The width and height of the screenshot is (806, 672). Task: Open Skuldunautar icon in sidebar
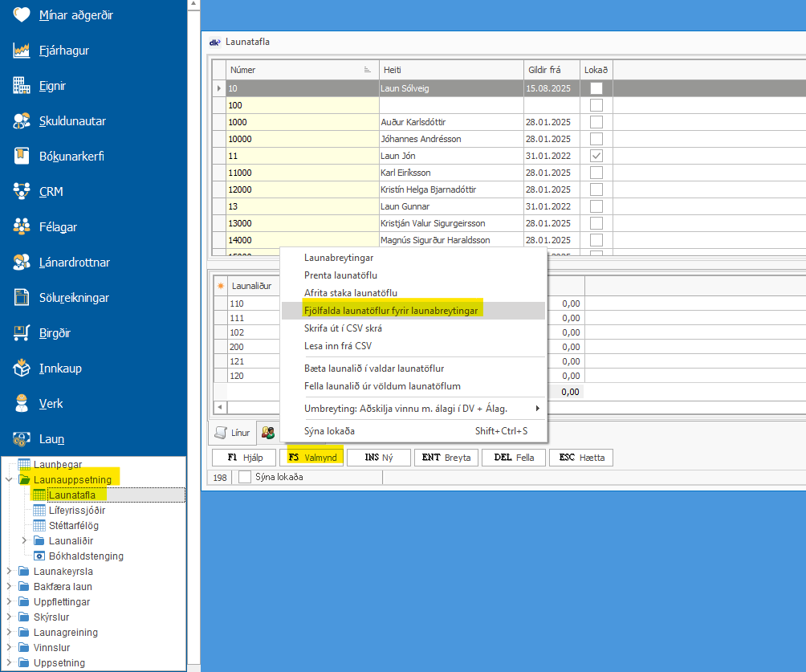tap(22, 121)
